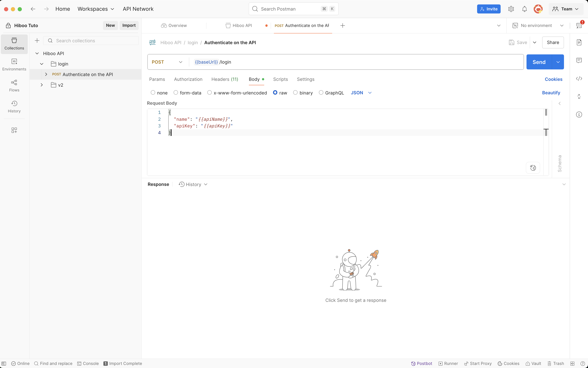Collapse the Hiboo API collection
The width and height of the screenshot is (588, 368).
(37, 53)
